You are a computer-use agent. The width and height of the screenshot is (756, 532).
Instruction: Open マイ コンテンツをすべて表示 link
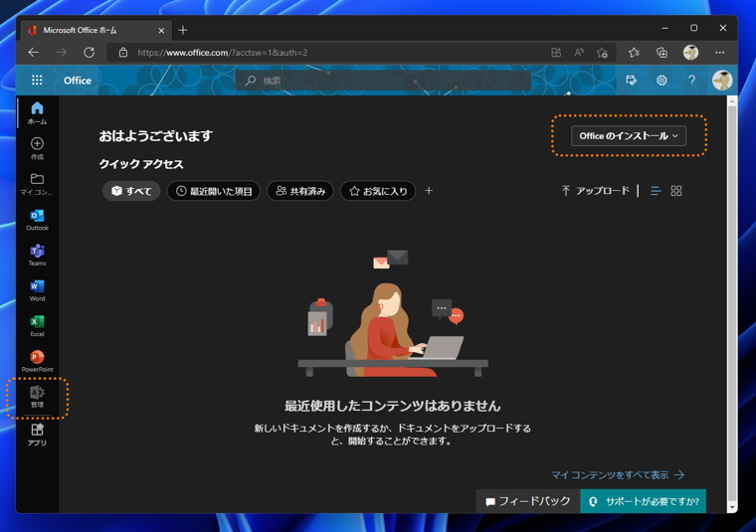click(x=618, y=475)
